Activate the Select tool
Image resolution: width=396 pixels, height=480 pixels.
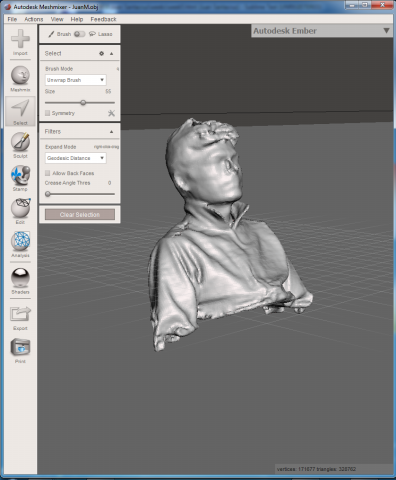pos(20,111)
